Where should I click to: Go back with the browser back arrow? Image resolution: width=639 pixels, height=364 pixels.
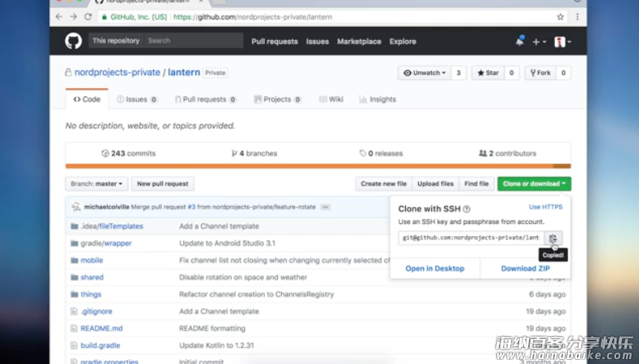coord(59,16)
